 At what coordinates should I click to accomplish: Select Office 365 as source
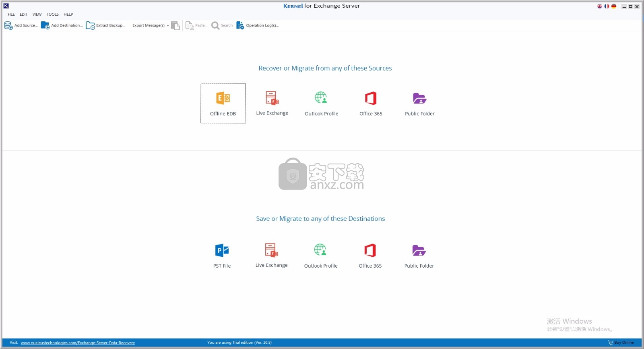coord(371,104)
